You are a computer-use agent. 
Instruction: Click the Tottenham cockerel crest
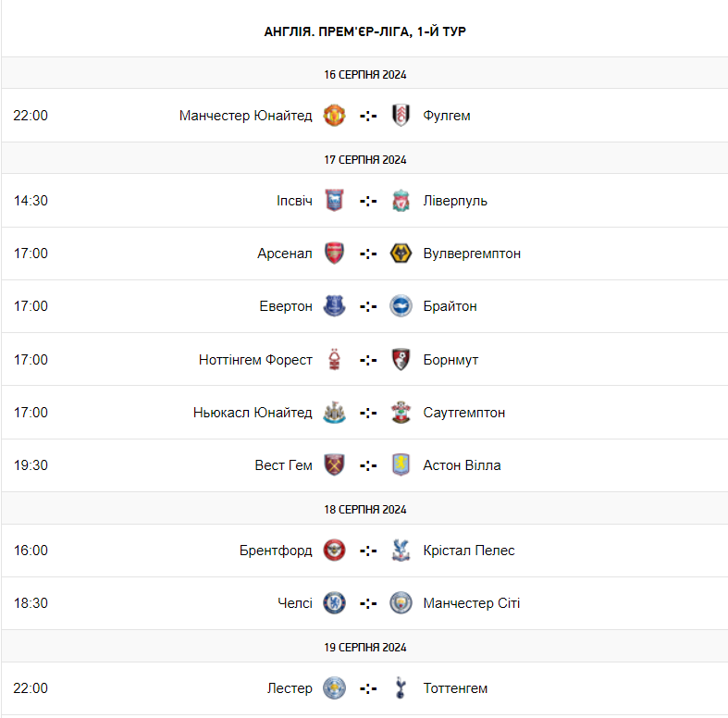pos(401,688)
